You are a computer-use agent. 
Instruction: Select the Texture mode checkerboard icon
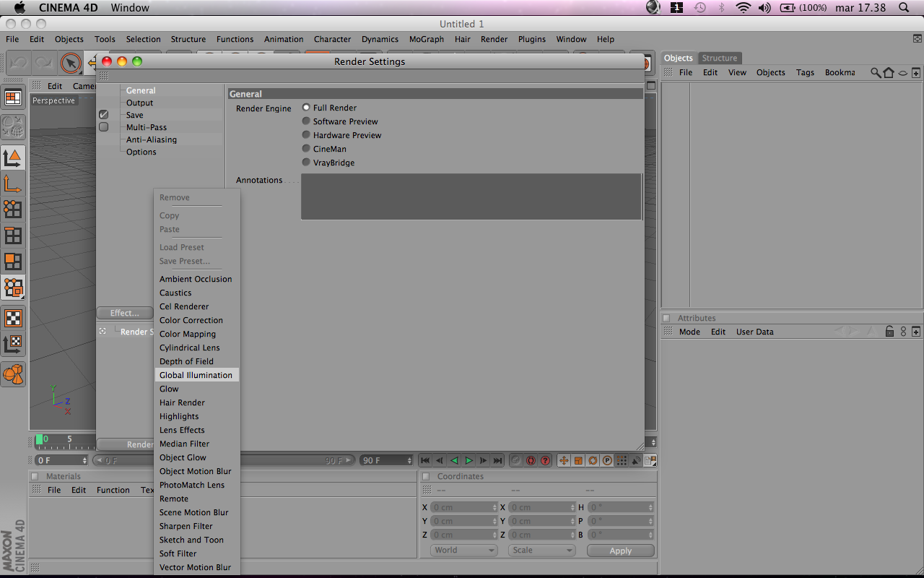point(13,318)
